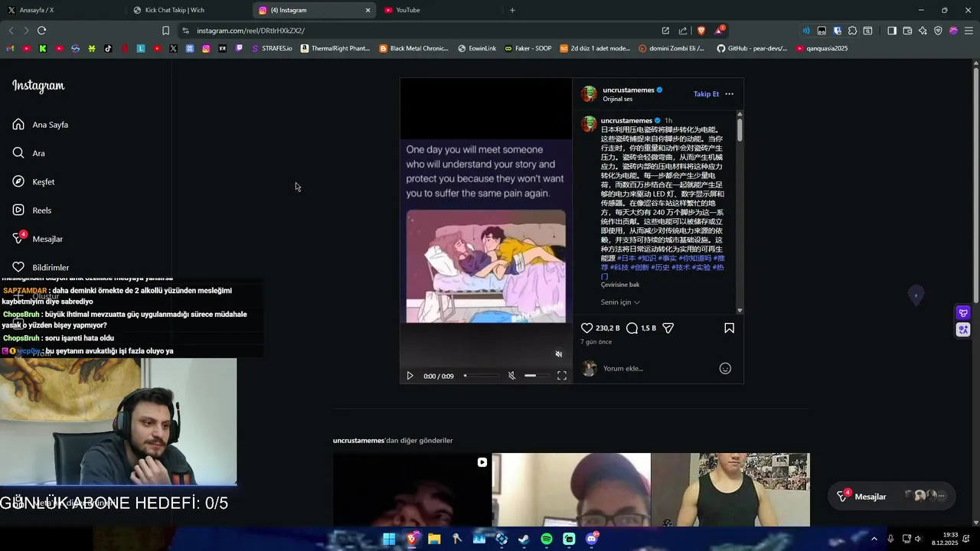Open the Brave Shields lion icon
980x551 pixels.
point(701,31)
